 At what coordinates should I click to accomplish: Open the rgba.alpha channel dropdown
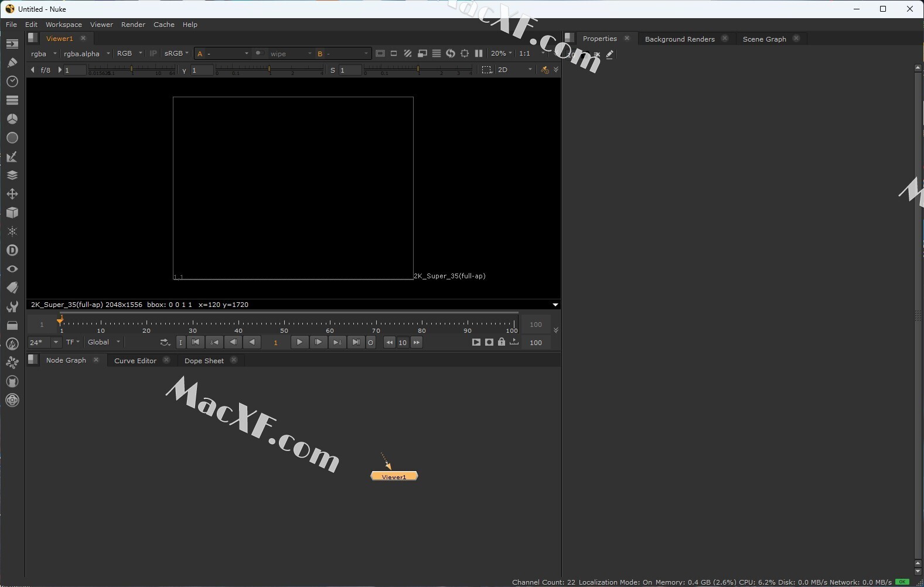tap(87, 53)
